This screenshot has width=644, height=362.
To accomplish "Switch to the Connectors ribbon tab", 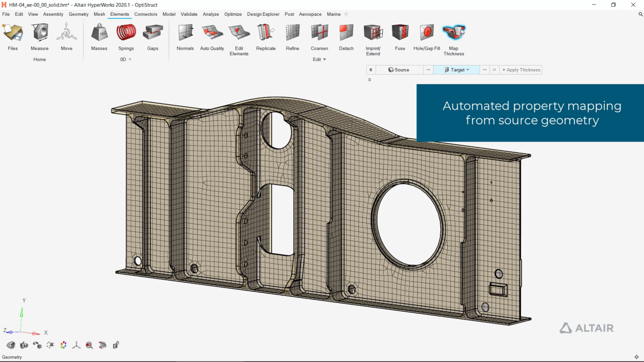I will point(146,14).
